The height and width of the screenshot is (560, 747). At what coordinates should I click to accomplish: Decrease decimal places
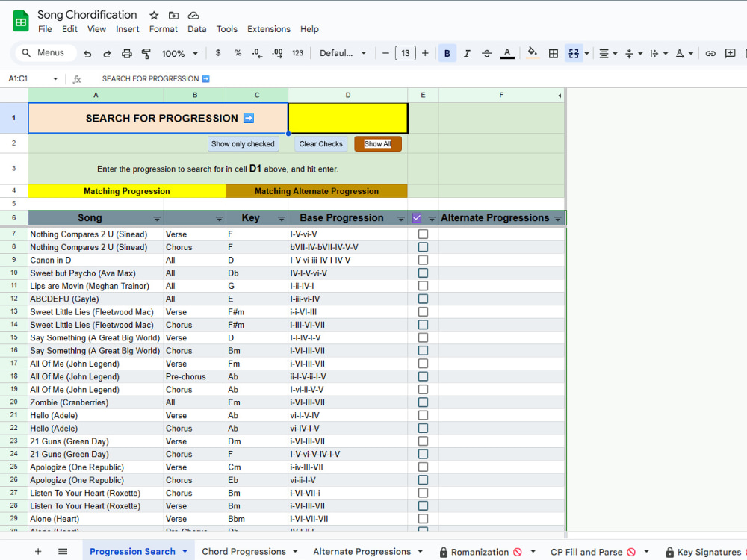[x=257, y=53]
